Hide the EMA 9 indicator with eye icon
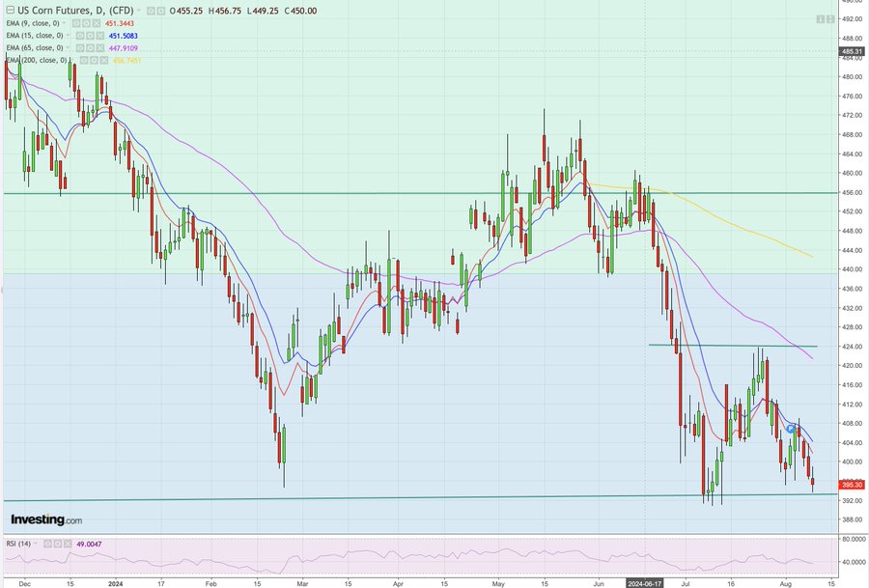 click(76, 23)
